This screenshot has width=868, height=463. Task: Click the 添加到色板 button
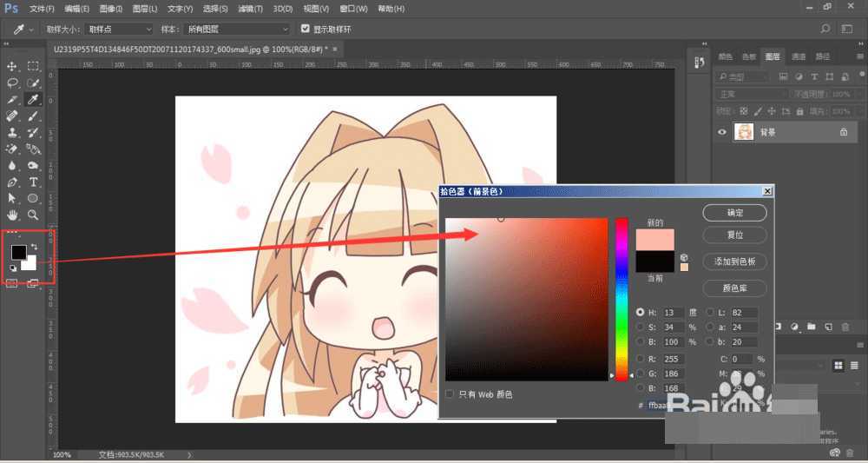[x=734, y=261]
